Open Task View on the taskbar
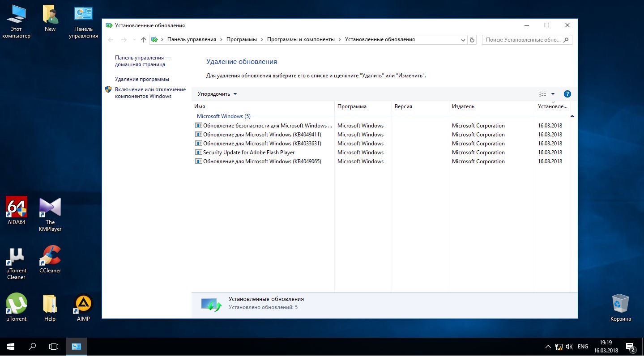The width and height of the screenshot is (644, 356). point(54,347)
